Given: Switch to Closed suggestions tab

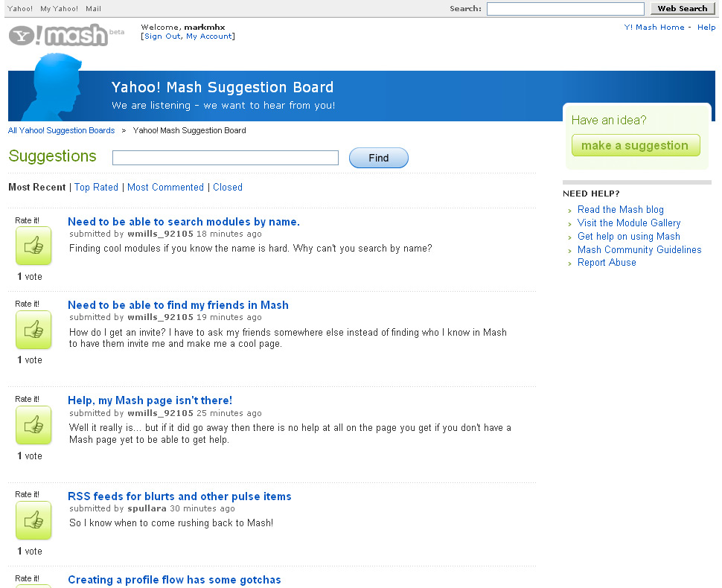Looking at the screenshot, I should coord(228,187).
